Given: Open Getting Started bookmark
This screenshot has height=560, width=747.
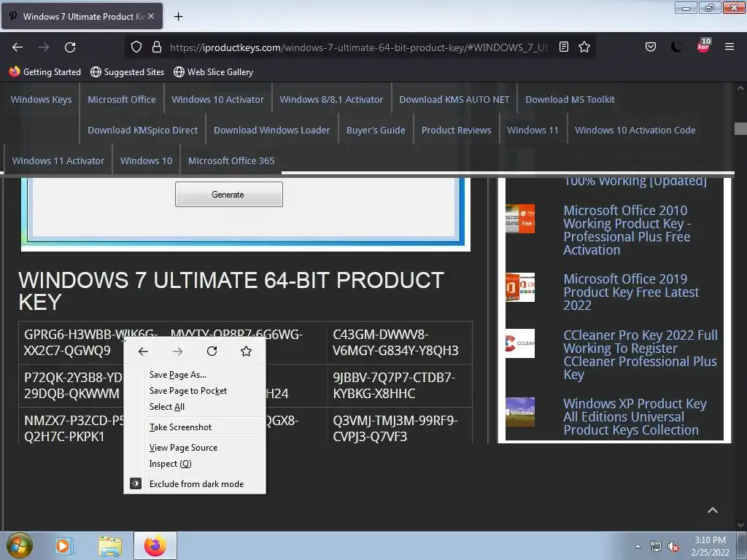Looking at the screenshot, I should pyautogui.click(x=44, y=72).
